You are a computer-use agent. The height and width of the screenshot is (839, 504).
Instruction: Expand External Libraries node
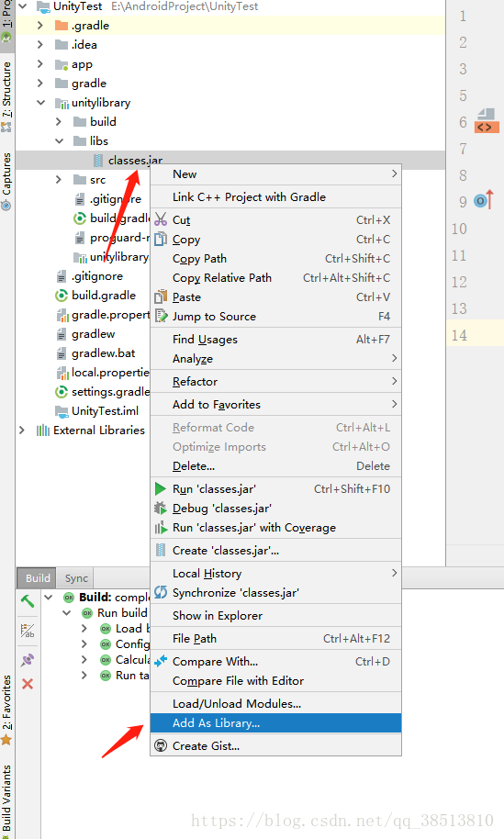(x=22, y=430)
